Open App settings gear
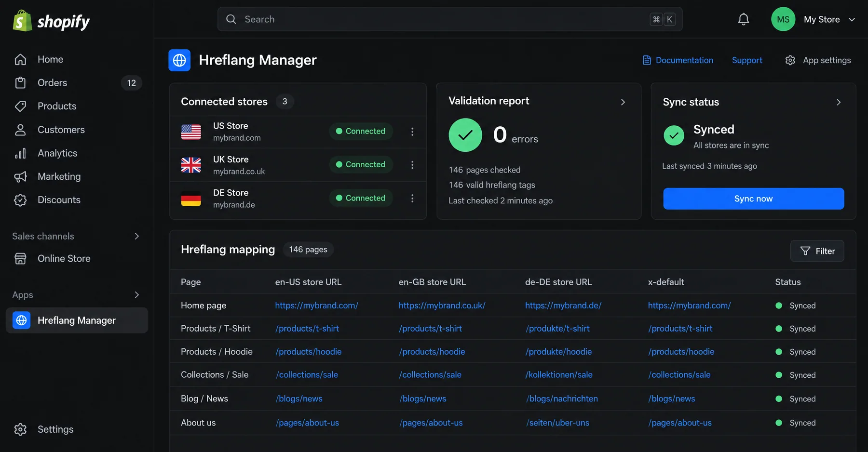 tap(790, 60)
